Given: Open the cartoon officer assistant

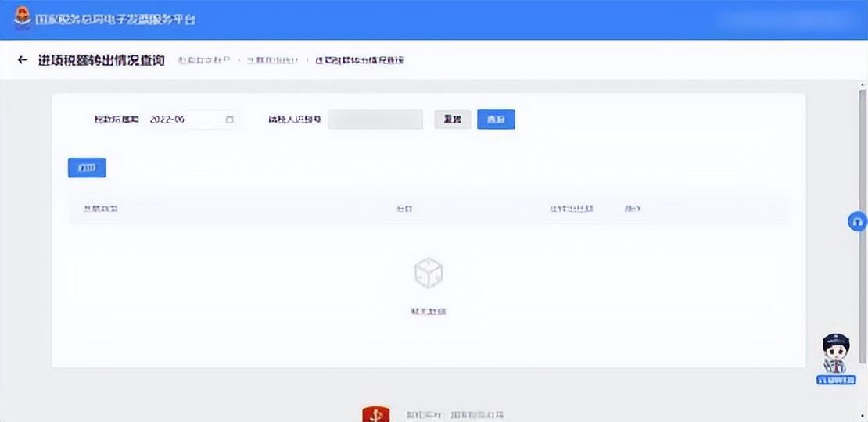Looking at the screenshot, I should click(835, 359).
